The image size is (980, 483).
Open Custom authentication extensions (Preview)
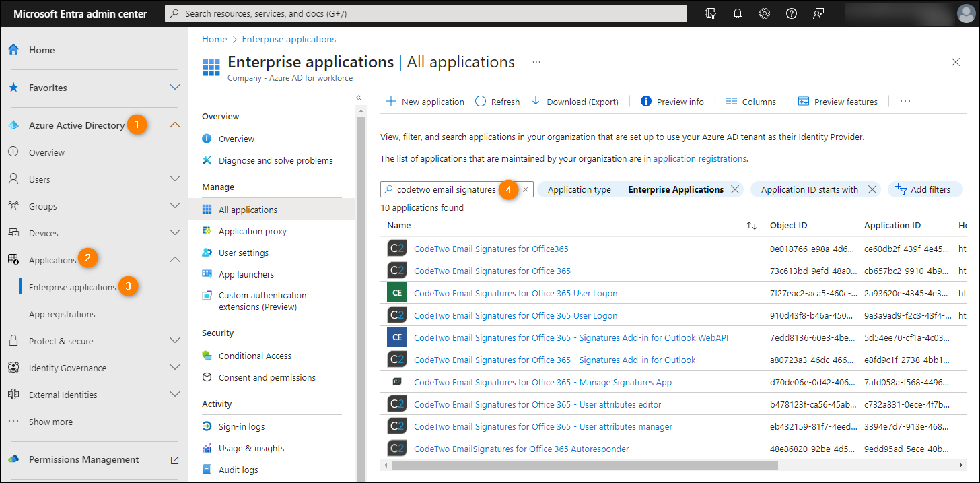point(262,300)
